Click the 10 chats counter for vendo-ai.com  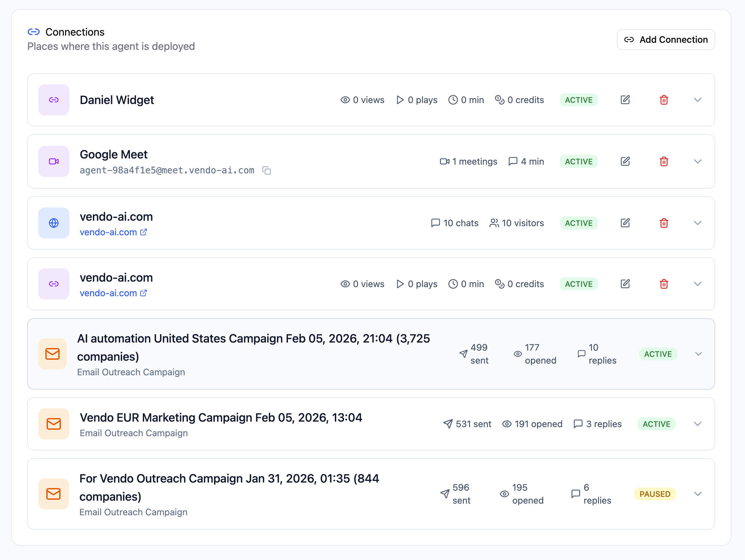(x=454, y=223)
